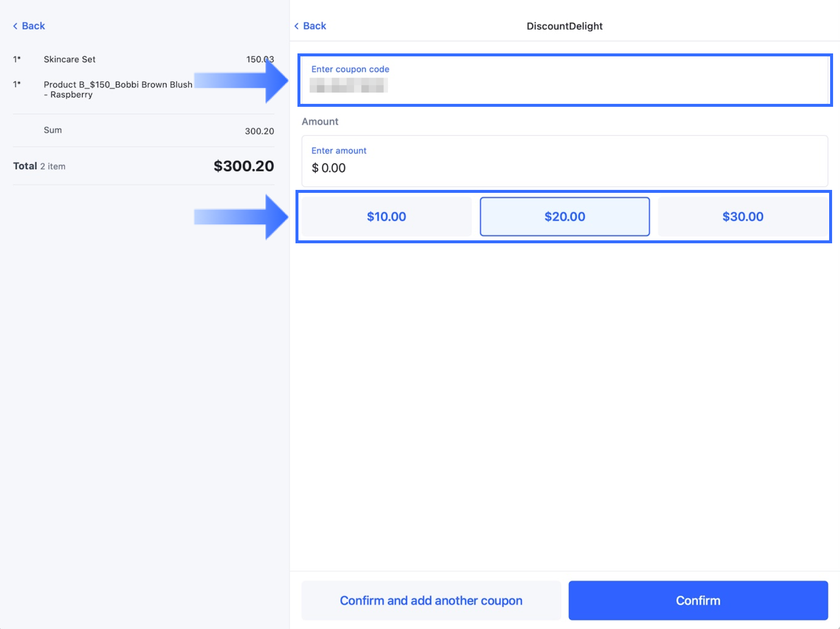840x629 pixels.
Task: Click Confirm and add another coupon
Action: (430, 600)
